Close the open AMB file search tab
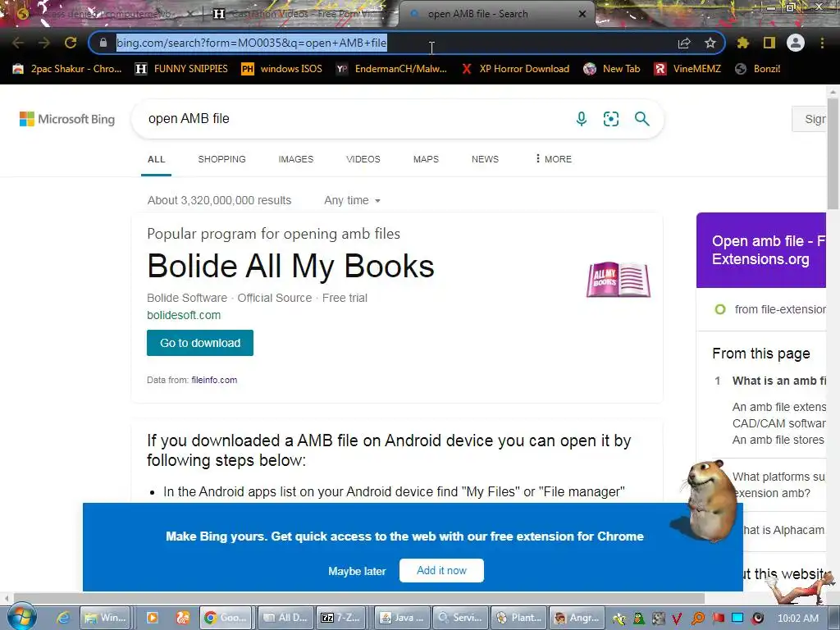The image size is (840, 630). pyautogui.click(x=582, y=14)
